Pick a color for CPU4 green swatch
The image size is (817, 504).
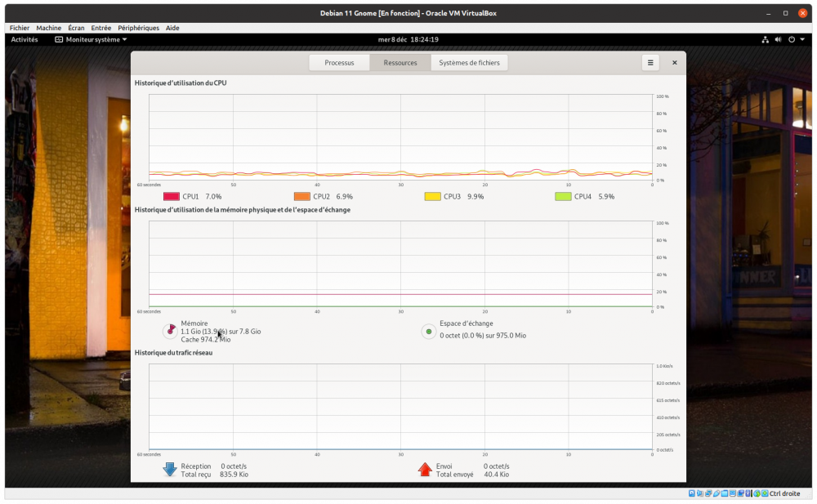coord(563,197)
